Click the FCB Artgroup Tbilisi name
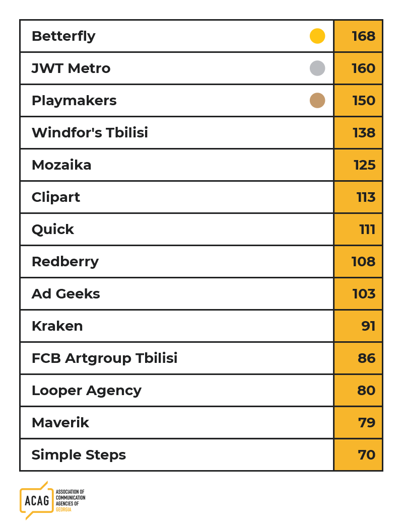The image size is (403, 532). click(105, 359)
